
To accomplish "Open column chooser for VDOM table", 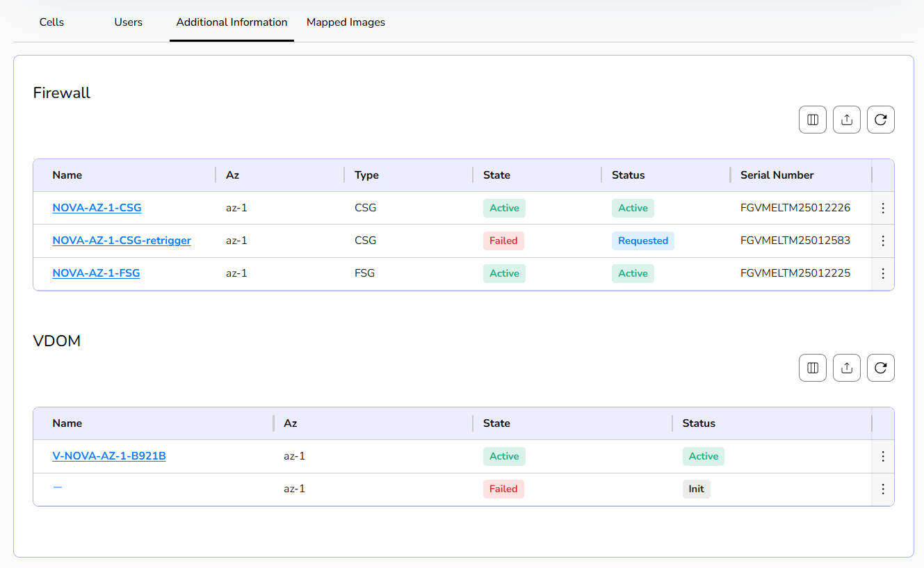I will coord(812,368).
